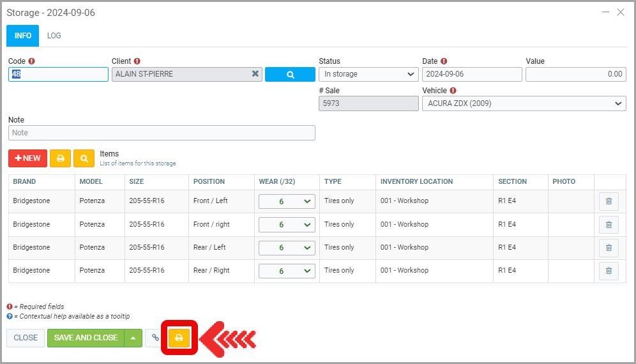The width and height of the screenshot is (636, 364).
Task: Print items list using yellow printer icon
Action: click(x=61, y=158)
